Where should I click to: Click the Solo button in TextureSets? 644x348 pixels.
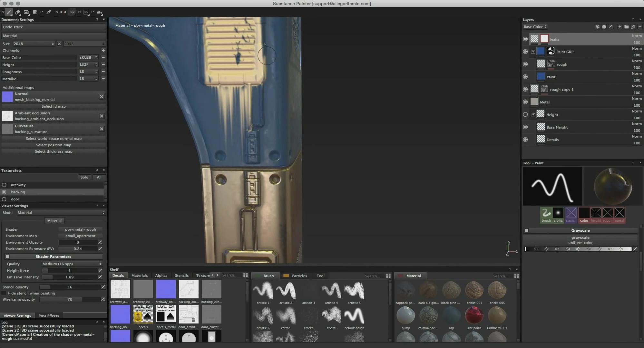coord(84,177)
